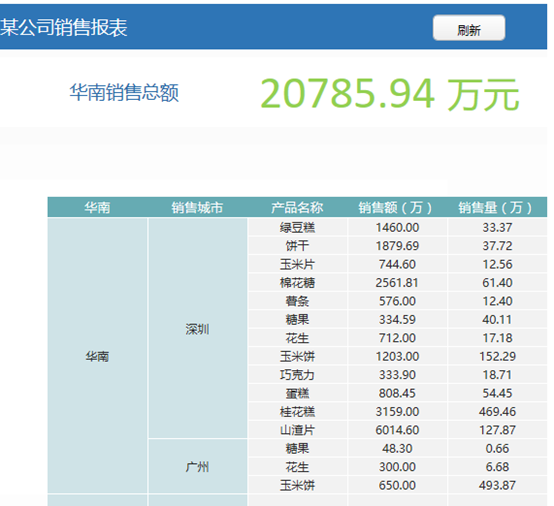Select the 1879.69 sales cell for 饼干

click(x=397, y=246)
